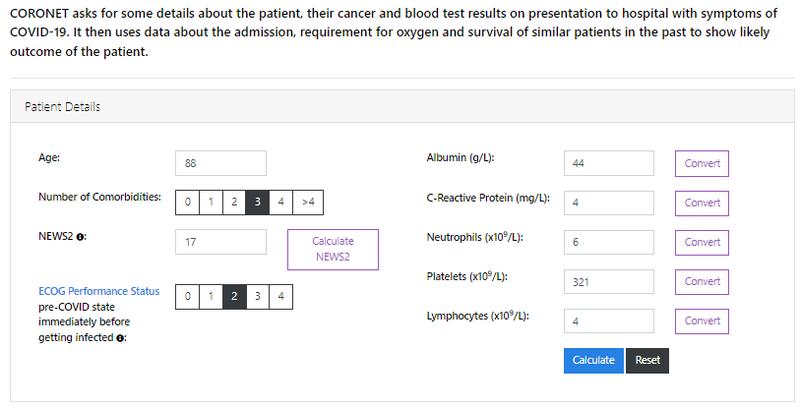The image size is (800, 408).
Task: Convert the Neutrophils units
Action: click(x=702, y=243)
